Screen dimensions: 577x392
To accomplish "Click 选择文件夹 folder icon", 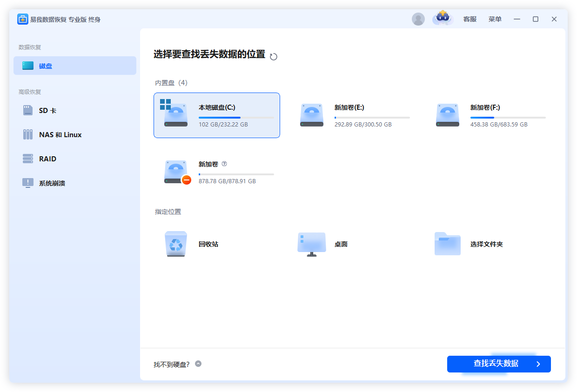I will (x=447, y=244).
